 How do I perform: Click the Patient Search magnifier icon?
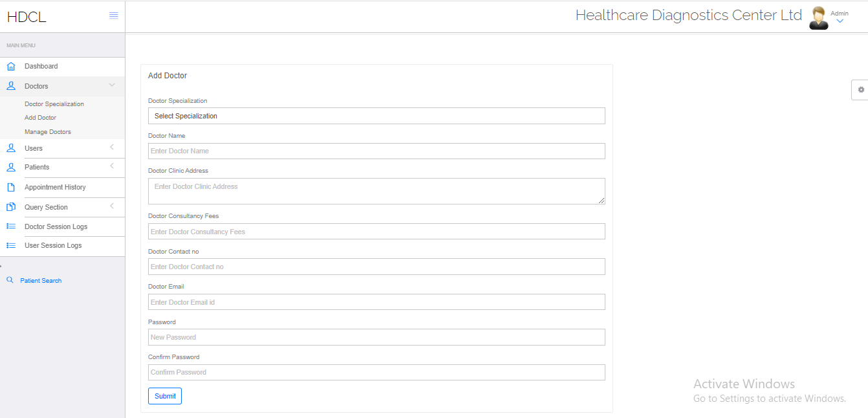[x=10, y=280]
